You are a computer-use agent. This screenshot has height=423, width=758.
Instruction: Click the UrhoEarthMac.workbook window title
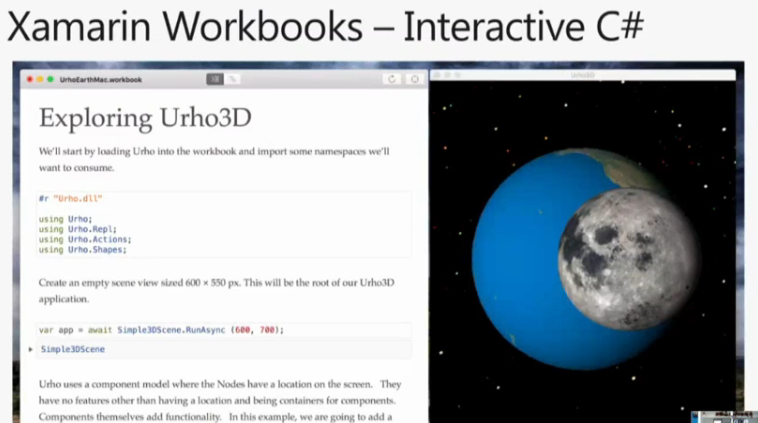(x=101, y=80)
